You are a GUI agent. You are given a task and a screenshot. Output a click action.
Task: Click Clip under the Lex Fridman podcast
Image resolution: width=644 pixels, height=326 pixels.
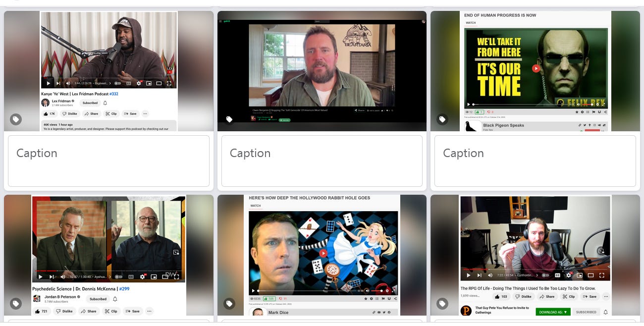[111, 113]
